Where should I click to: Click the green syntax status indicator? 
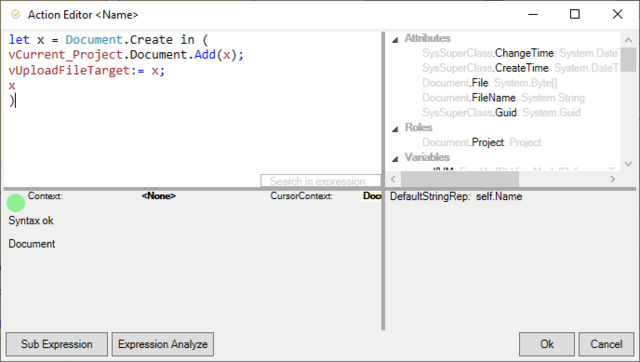(16, 203)
